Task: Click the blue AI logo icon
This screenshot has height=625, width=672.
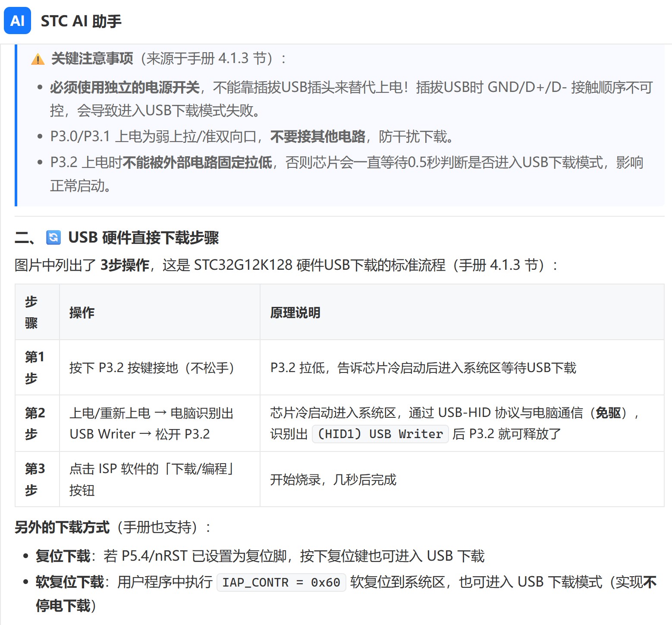Action: pyautogui.click(x=17, y=20)
